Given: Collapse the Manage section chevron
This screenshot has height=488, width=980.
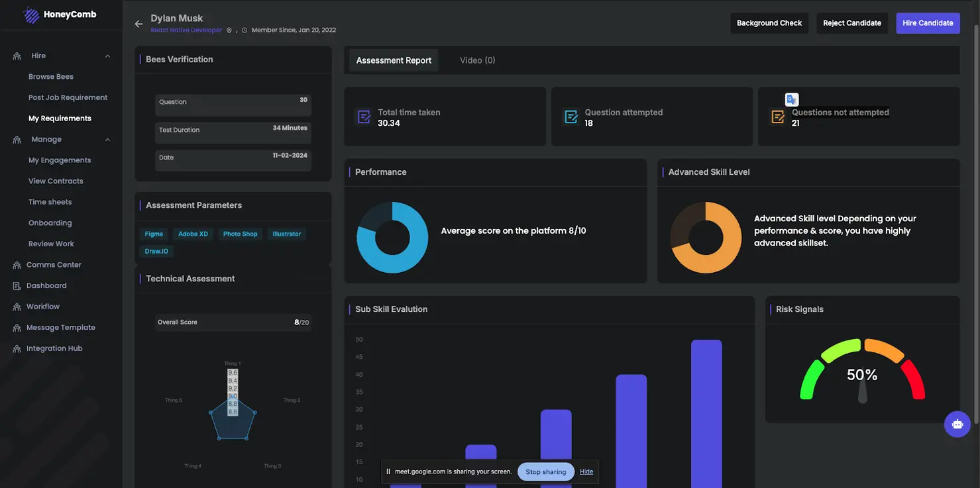Looking at the screenshot, I should [107, 140].
